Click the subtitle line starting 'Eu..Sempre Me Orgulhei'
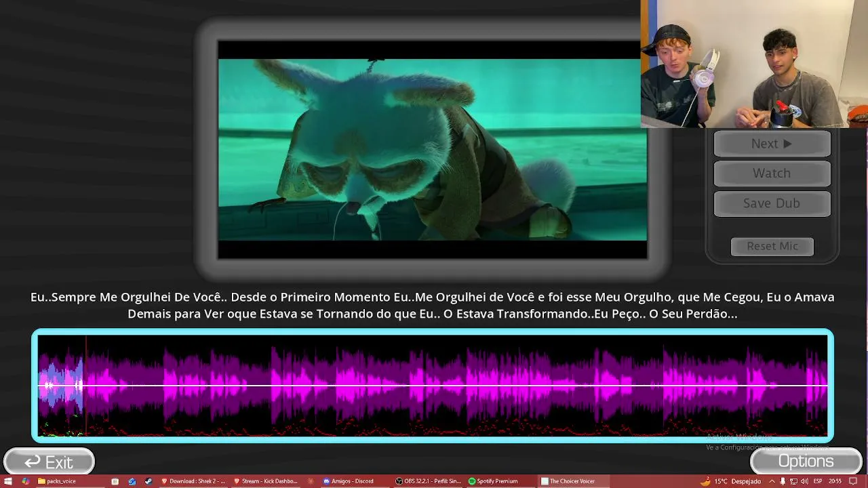Image resolution: width=868 pixels, height=488 pixels. point(433,297)
